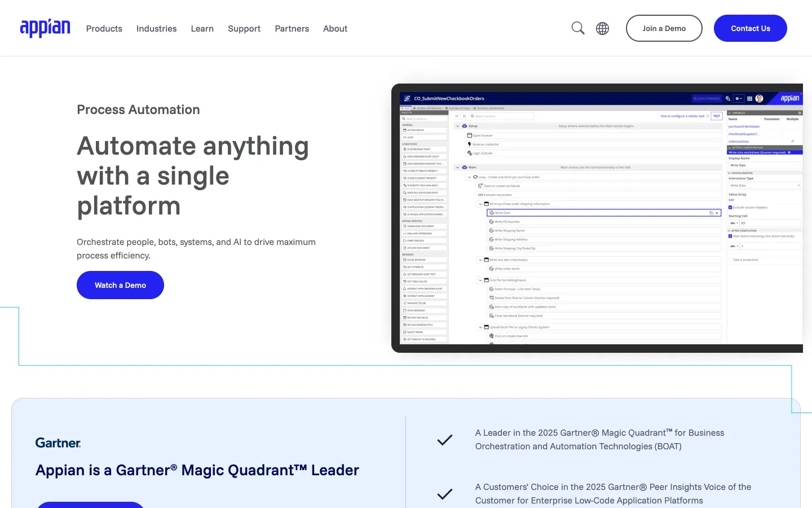The width and height of the screenshot is (812, 508).
Task: Open the Industries menu
Action: point(157,28)
